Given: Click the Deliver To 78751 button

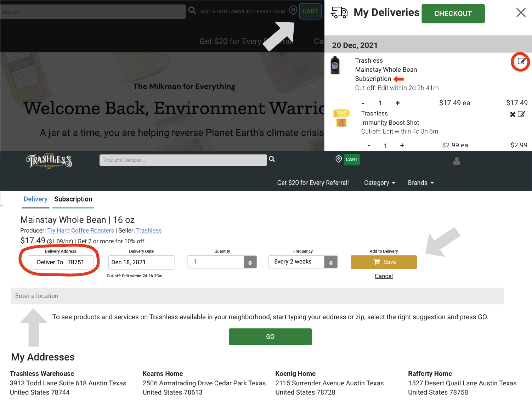Looking at the screenshot, I should tap(61, 262).
